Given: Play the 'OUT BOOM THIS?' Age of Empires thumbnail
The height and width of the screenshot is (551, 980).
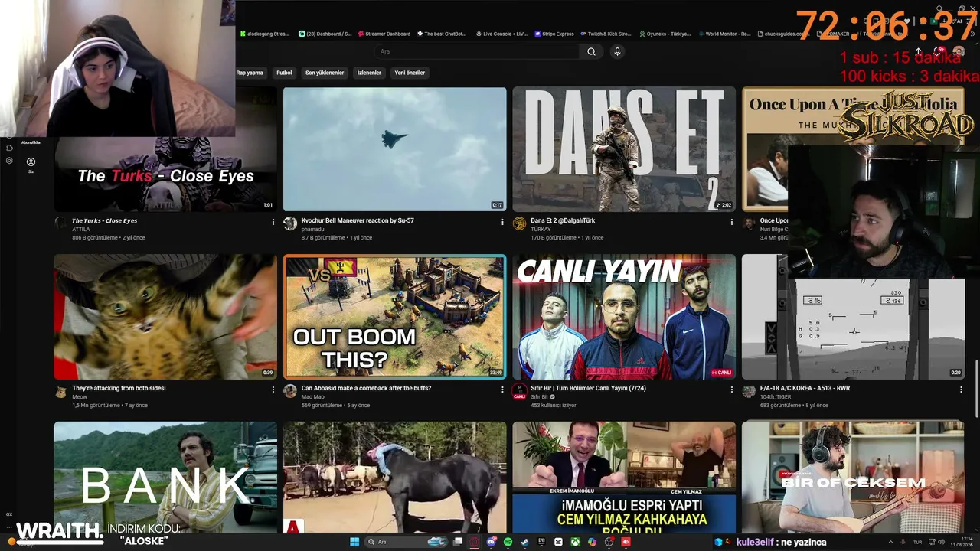Looking at the screenshot, I should [395, 317].
